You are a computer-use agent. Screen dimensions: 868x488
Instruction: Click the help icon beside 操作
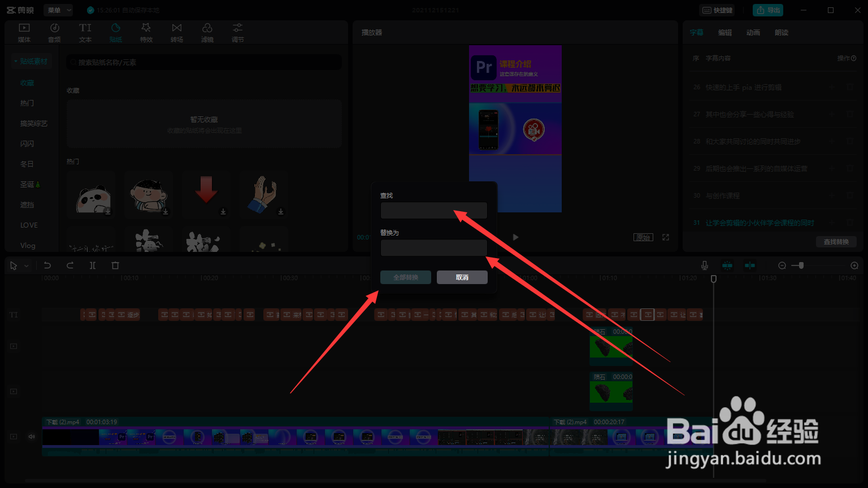coord(854,58)
